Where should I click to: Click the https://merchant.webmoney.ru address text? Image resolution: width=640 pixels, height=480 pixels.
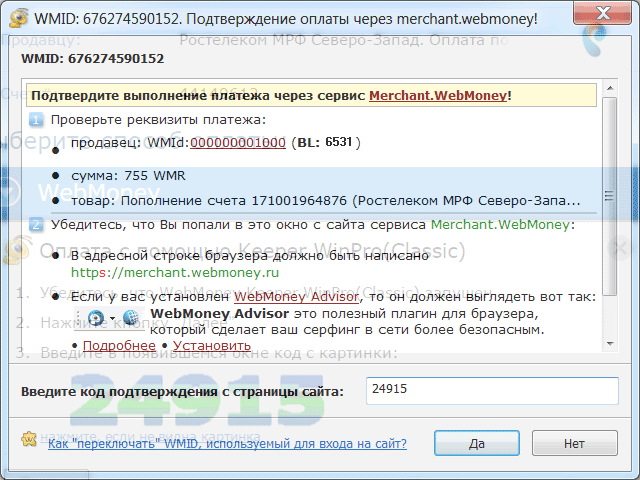[175, 272]
